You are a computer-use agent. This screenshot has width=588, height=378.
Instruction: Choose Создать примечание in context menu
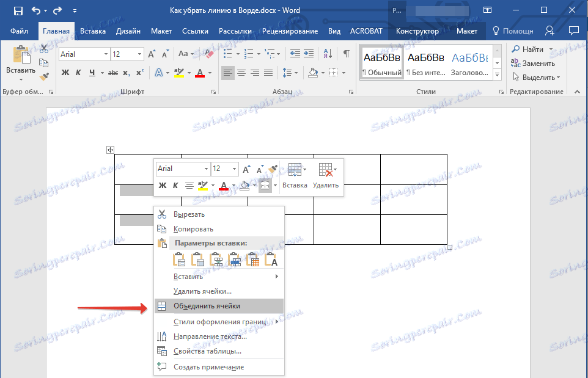pos(219,367)
